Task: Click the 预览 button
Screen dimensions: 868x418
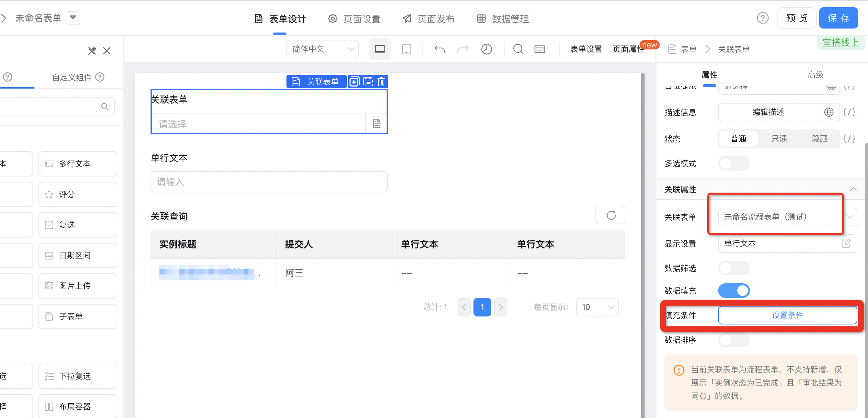Action: tap(797, 18)
